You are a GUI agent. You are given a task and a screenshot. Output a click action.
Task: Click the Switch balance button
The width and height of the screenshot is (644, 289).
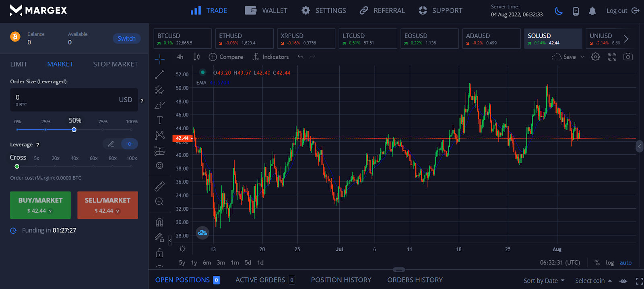[x=126, y=38]
